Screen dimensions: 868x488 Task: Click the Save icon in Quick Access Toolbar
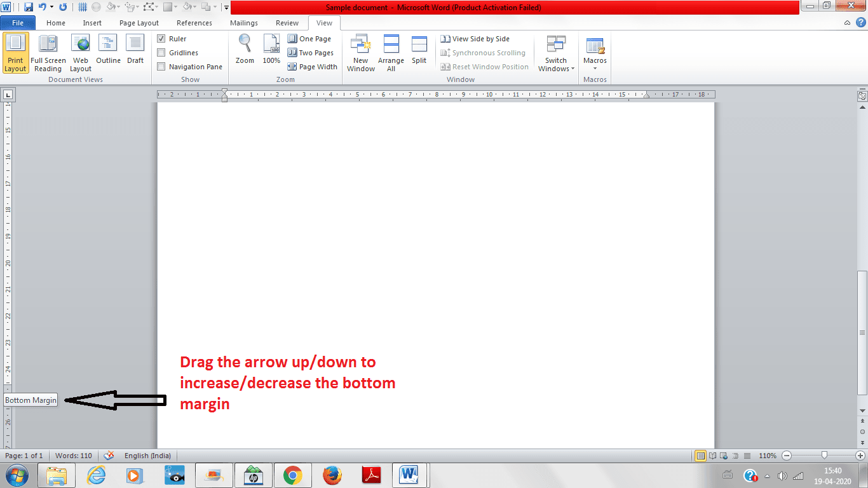point(28,6)
